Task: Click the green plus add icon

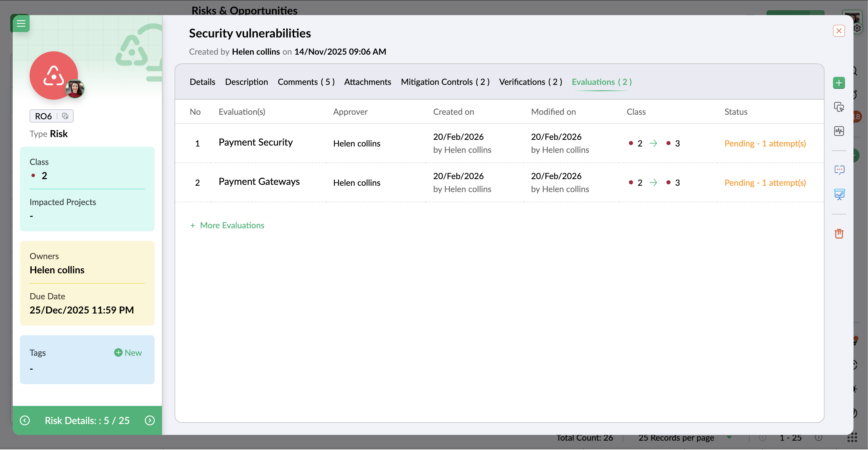Action: 839,83
